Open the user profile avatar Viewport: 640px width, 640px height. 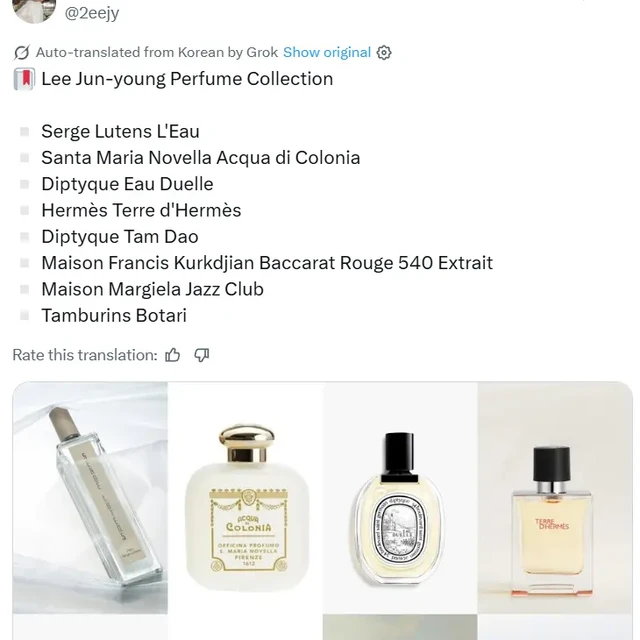(34, 11)
